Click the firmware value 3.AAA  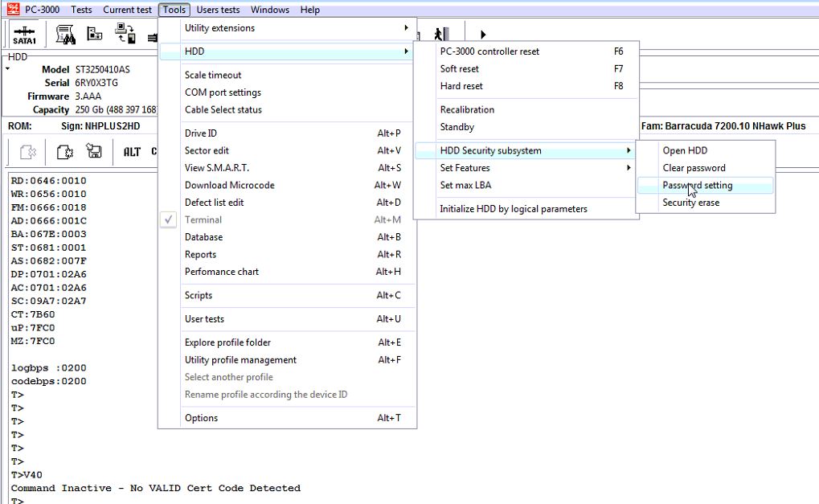pyautogui.click(x=88, y=96)
